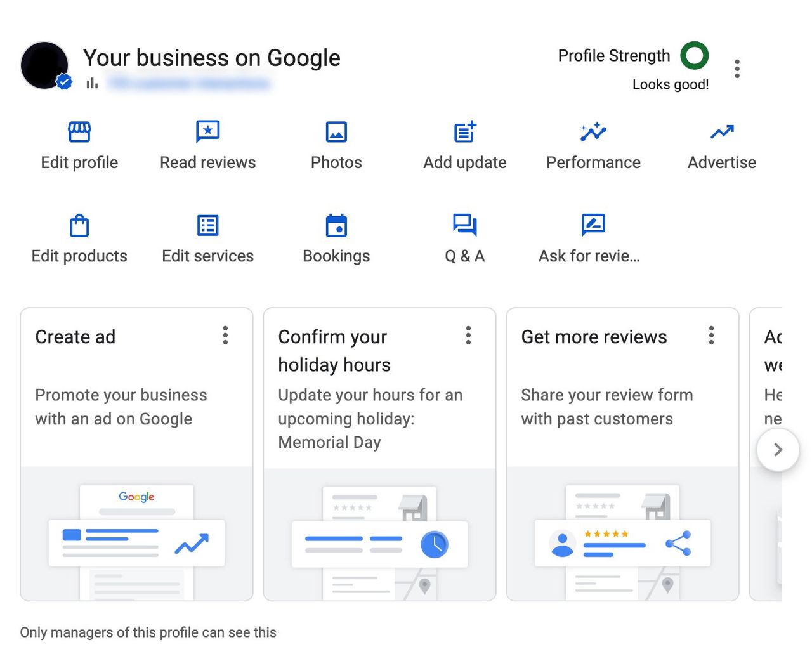Click the Bookings calendar icon
This screenshot has height=654, width=812.
(336, 225)
